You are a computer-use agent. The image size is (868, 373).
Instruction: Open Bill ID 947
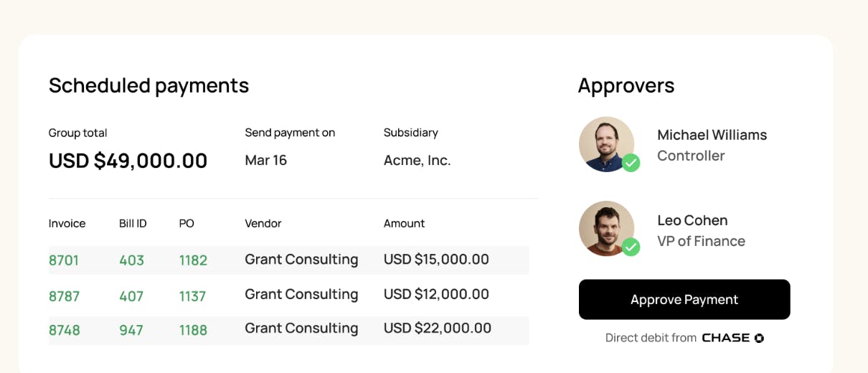[x=131, y=330]
